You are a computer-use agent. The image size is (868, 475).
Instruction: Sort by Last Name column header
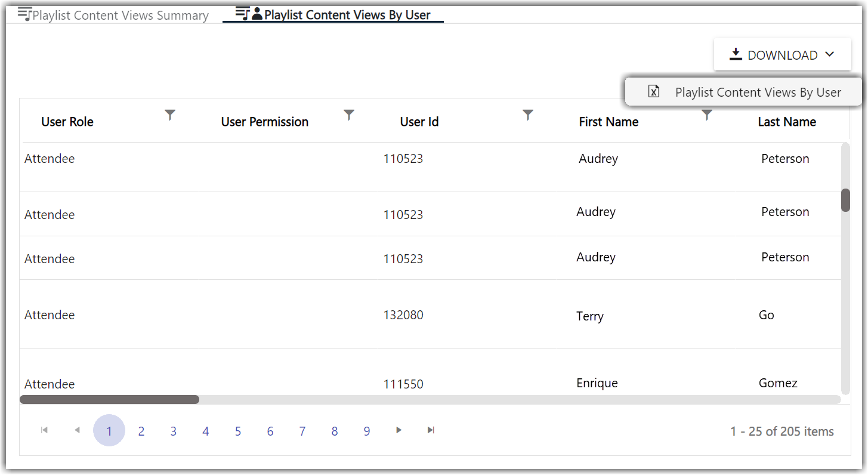tap(787, 122)
